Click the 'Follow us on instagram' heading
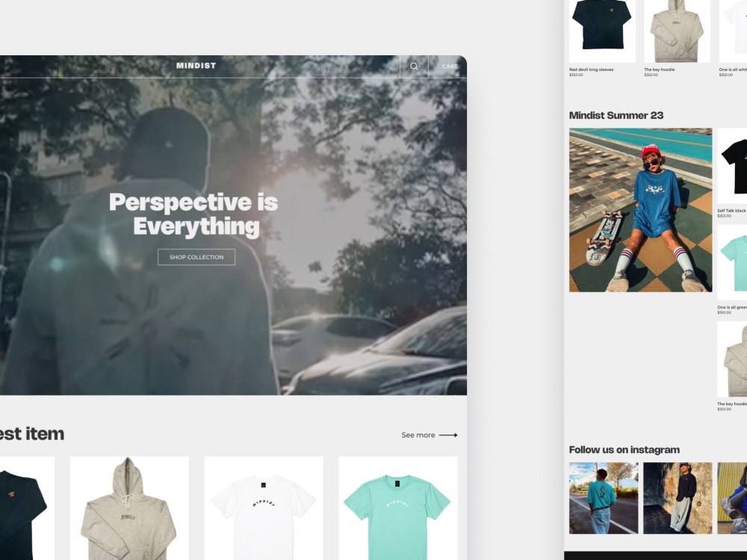Viewport: 747px width, 560px height. [x=624, y=450]
